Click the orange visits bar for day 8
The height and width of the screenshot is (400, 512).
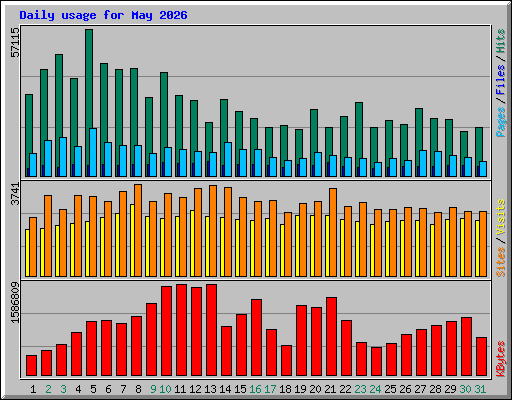click(x=138, y=230)
